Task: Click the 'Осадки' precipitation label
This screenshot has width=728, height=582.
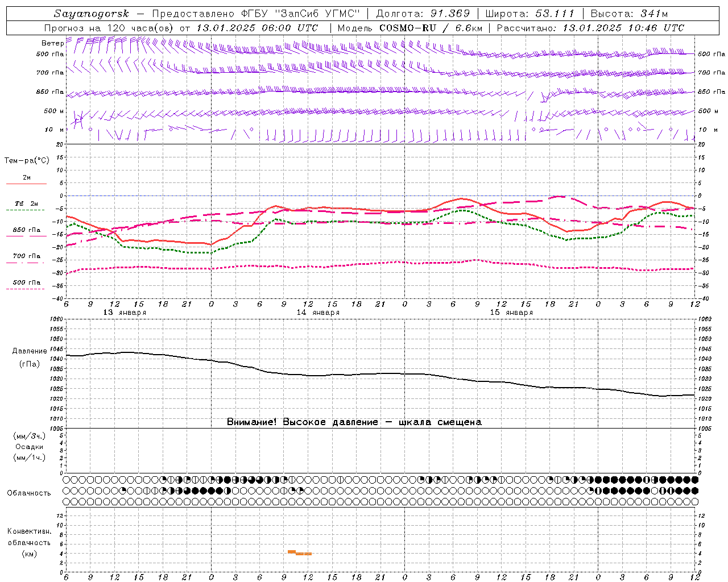Action: (x=30, y=447)
